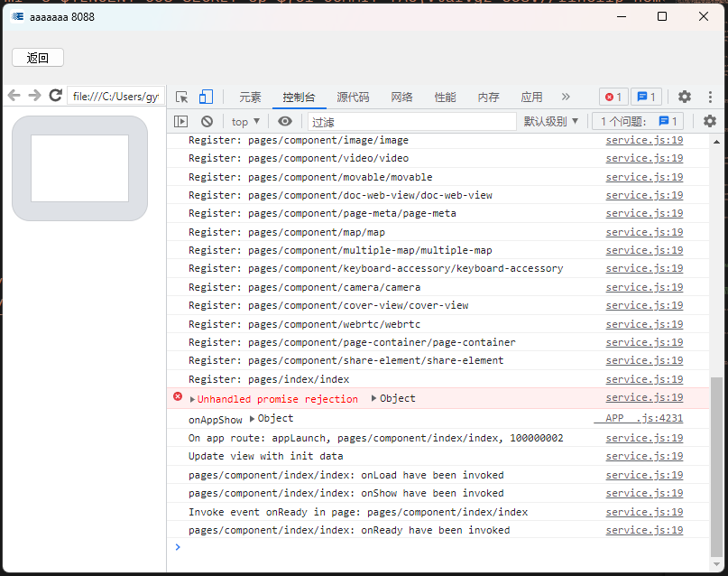Reload the page with refresh icon
This screenshot has width=728, height=576.
(56, 96)
